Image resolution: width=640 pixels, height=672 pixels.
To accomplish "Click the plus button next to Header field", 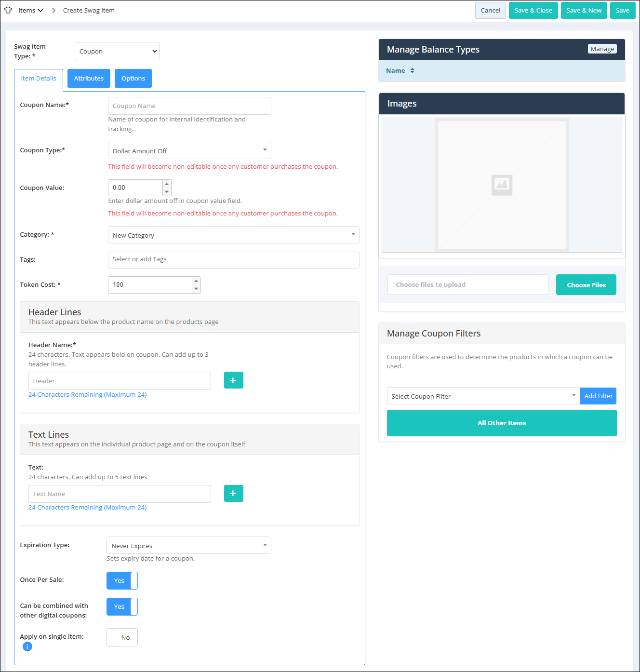I will tap(233, 380).
